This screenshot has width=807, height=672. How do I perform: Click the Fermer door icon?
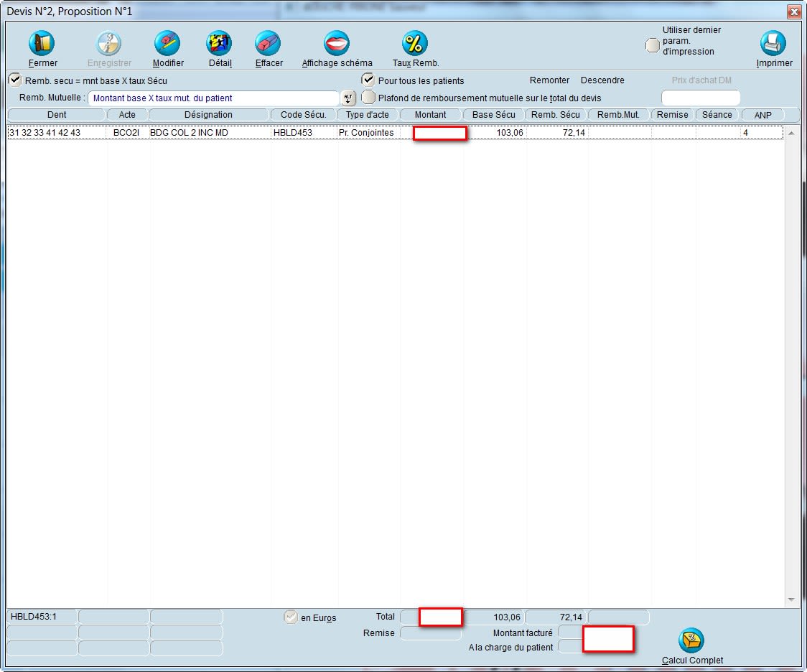pyautogui.click(x=42, y=44)
